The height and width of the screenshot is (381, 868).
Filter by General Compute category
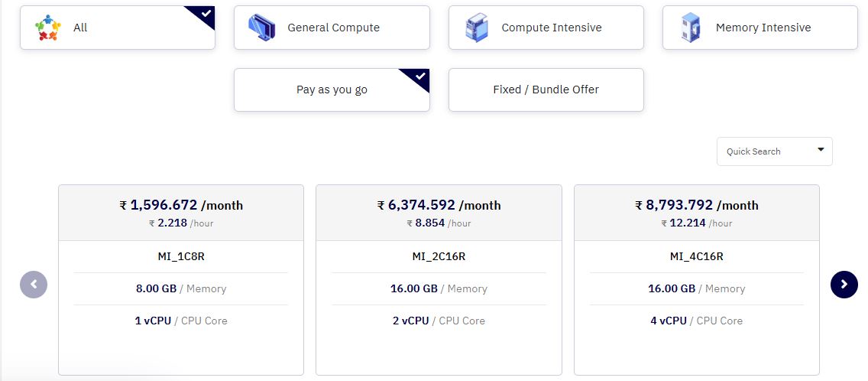332,28
